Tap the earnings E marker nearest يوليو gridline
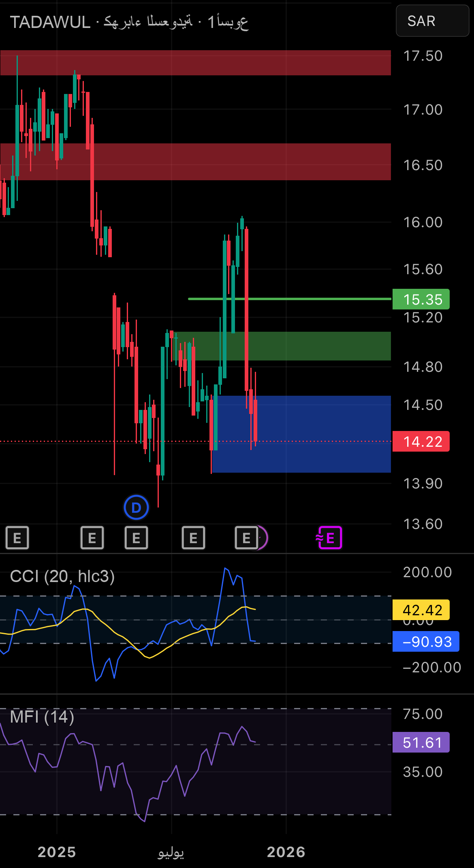This screenshot has width=474, height=868. (x=193, y=538)
